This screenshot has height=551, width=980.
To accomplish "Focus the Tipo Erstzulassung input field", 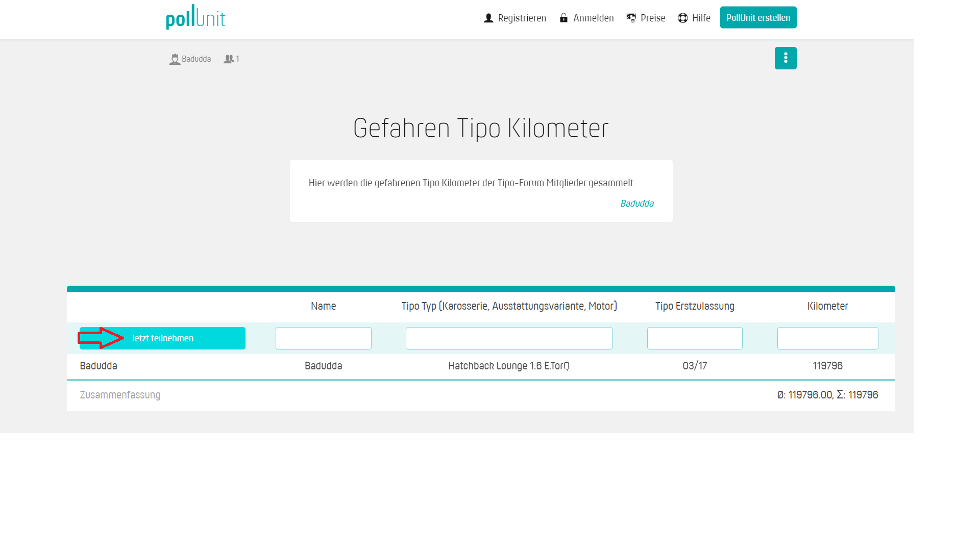I will [694, 338].
